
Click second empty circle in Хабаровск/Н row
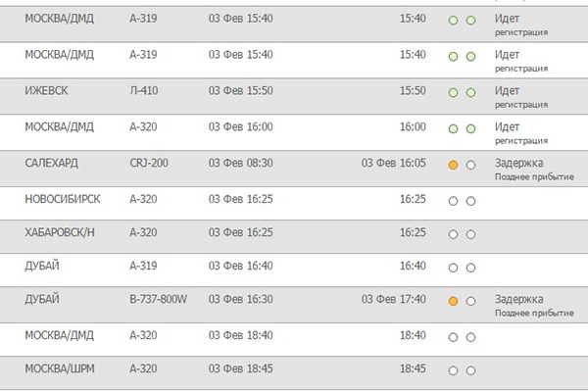470,234
